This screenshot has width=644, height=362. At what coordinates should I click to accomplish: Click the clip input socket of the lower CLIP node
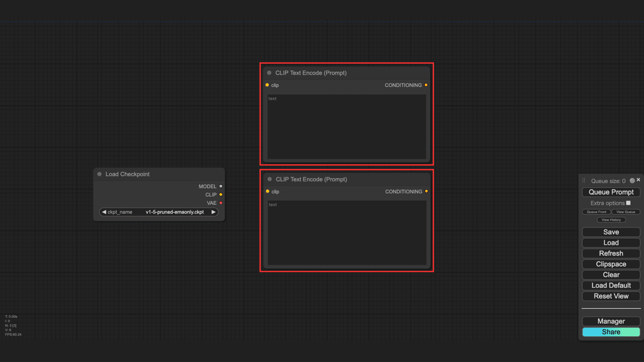pos(267,191)
